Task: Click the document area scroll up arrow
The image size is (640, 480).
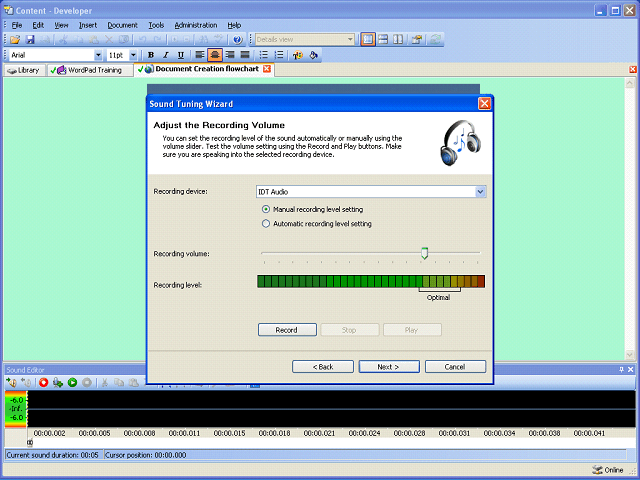Action: 629,83
